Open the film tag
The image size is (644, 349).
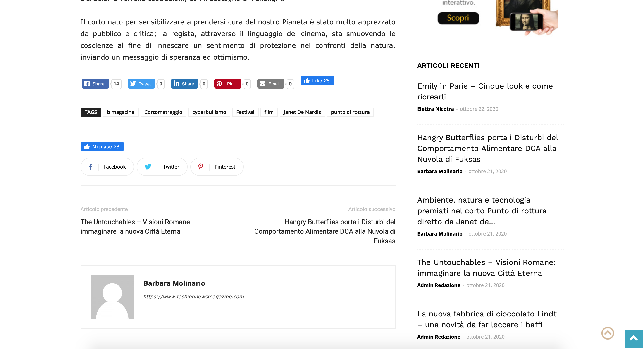[x=269, y=112]
